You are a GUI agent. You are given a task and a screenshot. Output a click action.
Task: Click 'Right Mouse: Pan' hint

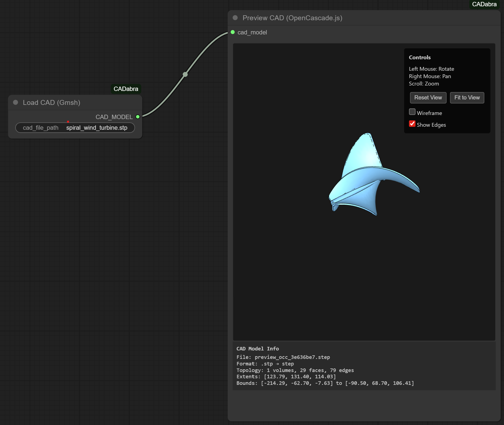coord(430,76)
